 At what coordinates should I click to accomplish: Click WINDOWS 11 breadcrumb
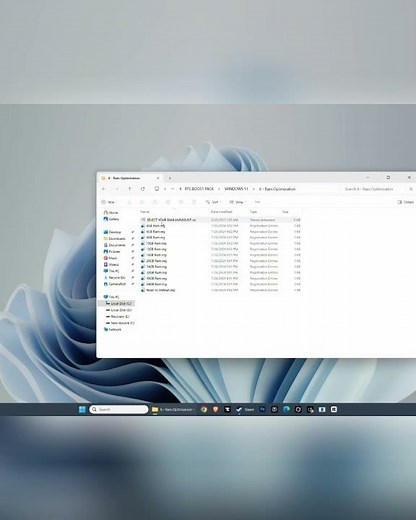pyautogui.click(x=236, y=189)
